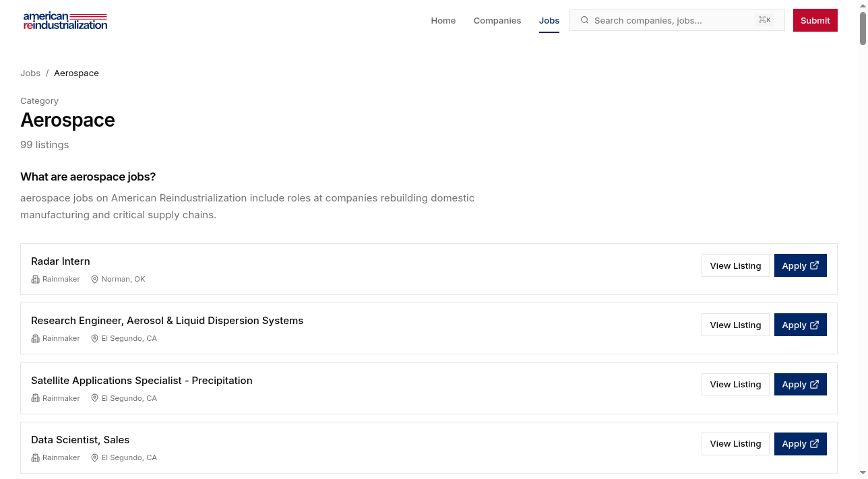Viewport: 868px width, 479px height.
Task: Click building icon next to Radar Intern's Rainmaker
Action: [36, 279]
